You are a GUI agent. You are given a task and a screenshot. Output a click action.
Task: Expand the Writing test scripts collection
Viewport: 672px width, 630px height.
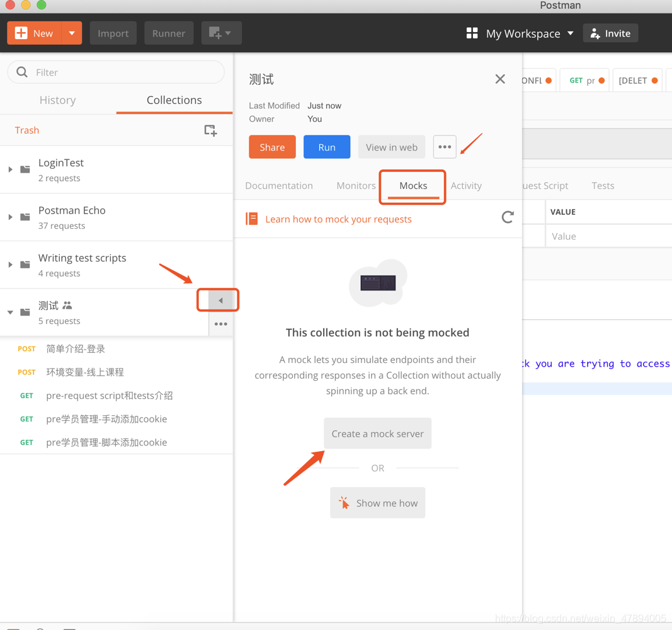tap(10, 265)
